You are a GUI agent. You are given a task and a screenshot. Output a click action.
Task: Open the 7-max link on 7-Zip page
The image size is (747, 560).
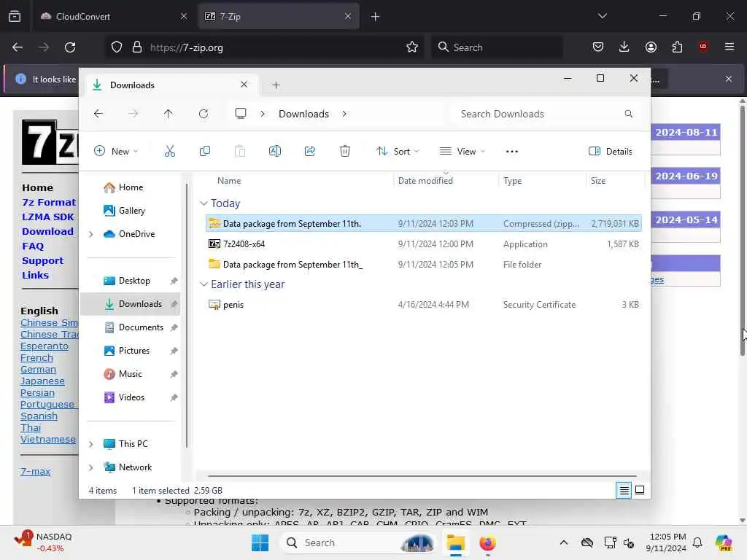[x=35, y=472]
